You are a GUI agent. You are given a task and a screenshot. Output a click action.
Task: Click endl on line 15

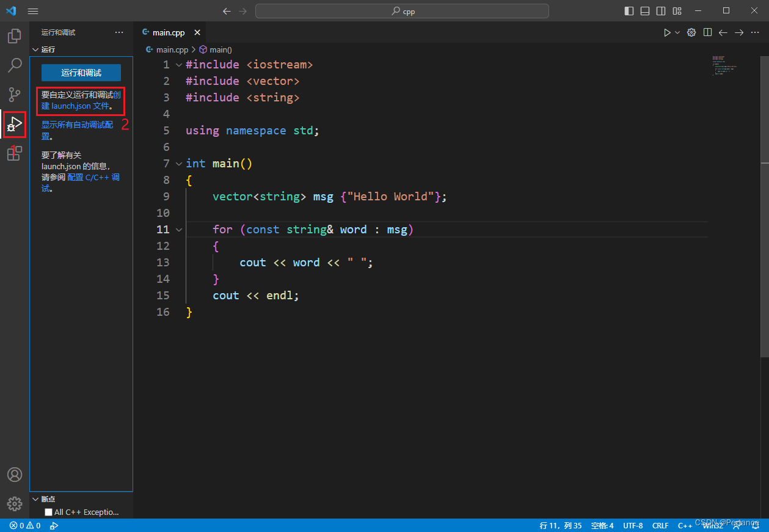[280, 296]
